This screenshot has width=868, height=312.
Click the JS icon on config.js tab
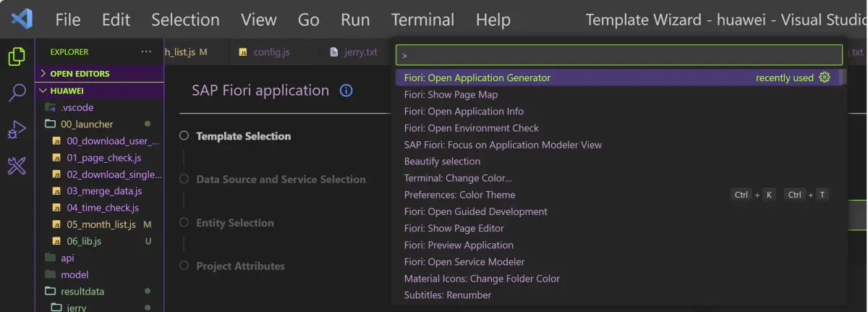[x=243, y=52]
